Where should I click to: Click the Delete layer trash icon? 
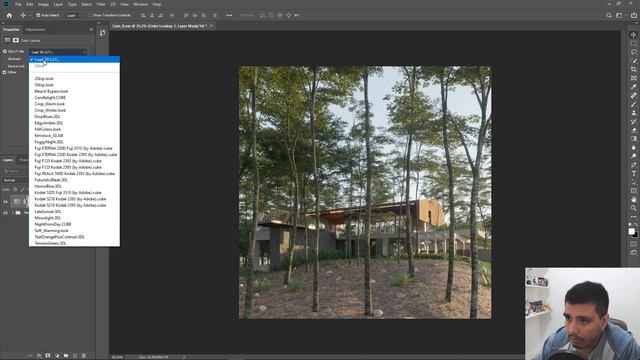(84, 356)
